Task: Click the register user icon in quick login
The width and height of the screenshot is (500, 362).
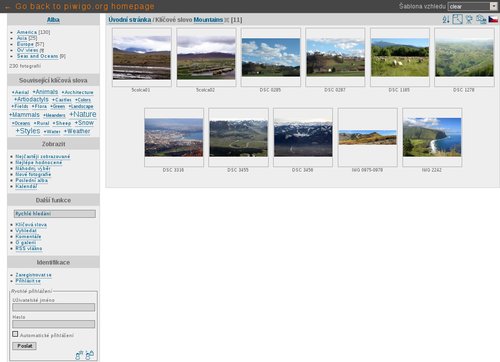Action: [79, 355]
